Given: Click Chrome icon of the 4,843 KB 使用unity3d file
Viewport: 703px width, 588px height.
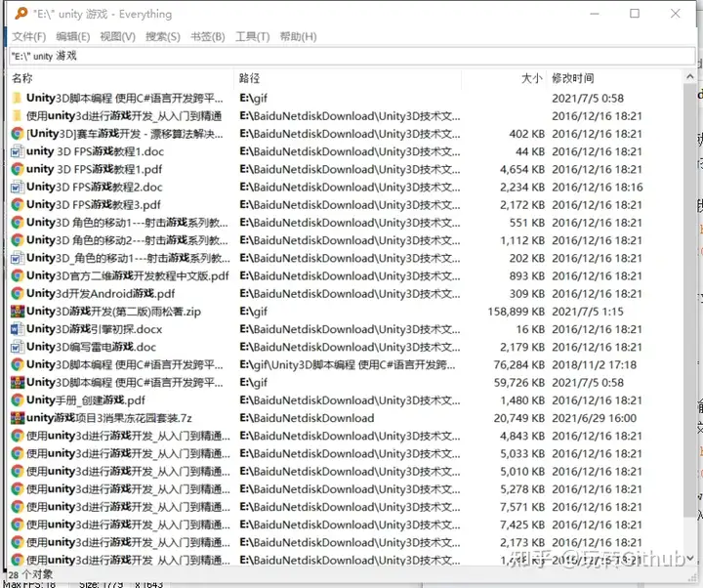Looking at the screenshot, I should 17,436.
